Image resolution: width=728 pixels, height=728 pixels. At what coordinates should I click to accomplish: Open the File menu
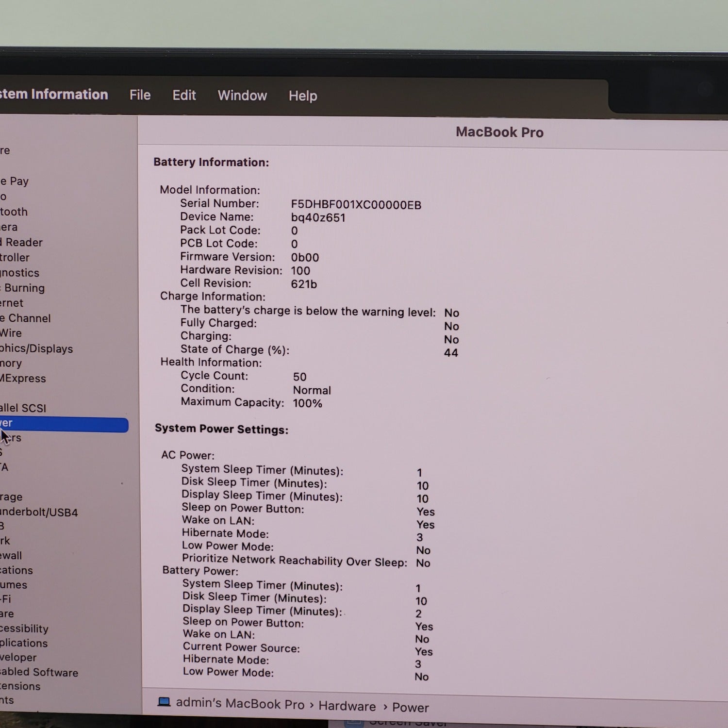(x=140, y=95)
